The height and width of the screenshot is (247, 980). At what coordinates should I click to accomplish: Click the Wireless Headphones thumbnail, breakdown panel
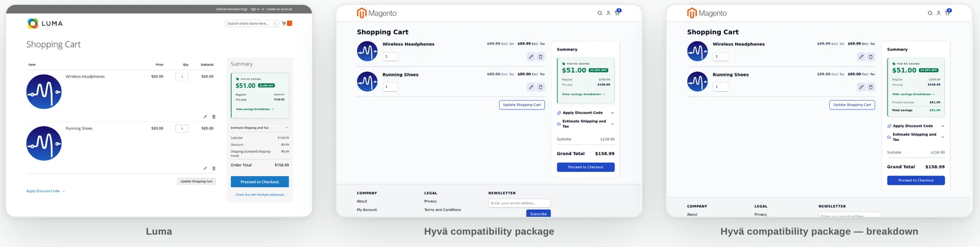point(698,51)
